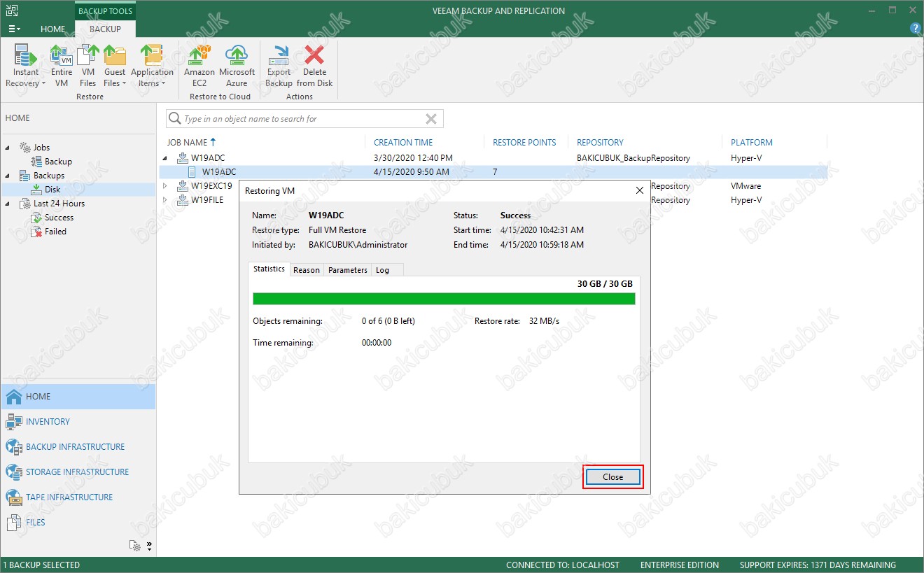Image resolution: width=924 pixels, height=573 pixels.
Task: Switch to BACKUP ribbon tab
Action: 105,29
